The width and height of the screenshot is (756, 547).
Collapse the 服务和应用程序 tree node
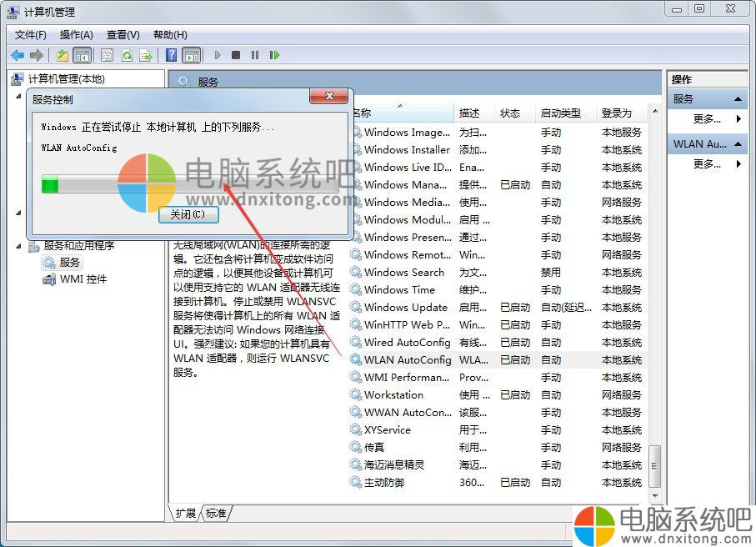tap(19, 246)
